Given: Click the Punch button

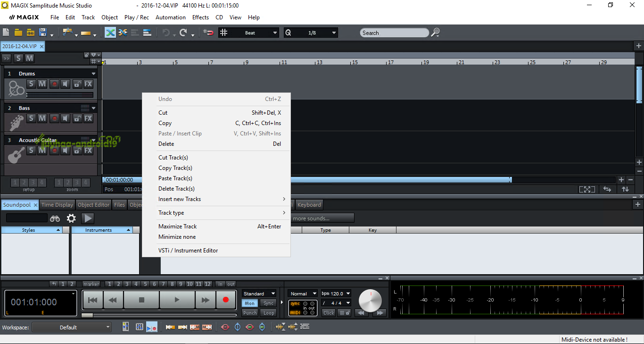Looking at the screenshot, I should [250, 313].
